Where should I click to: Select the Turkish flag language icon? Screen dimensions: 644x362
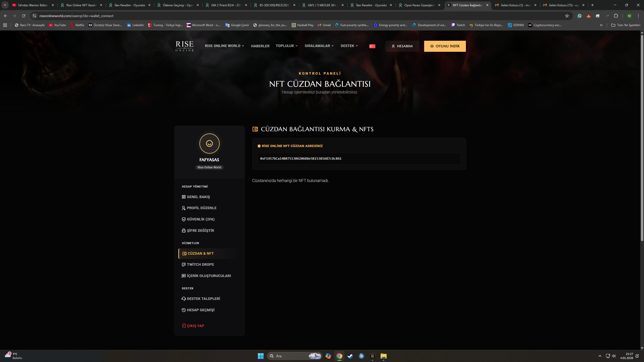[x=372, y=46]
